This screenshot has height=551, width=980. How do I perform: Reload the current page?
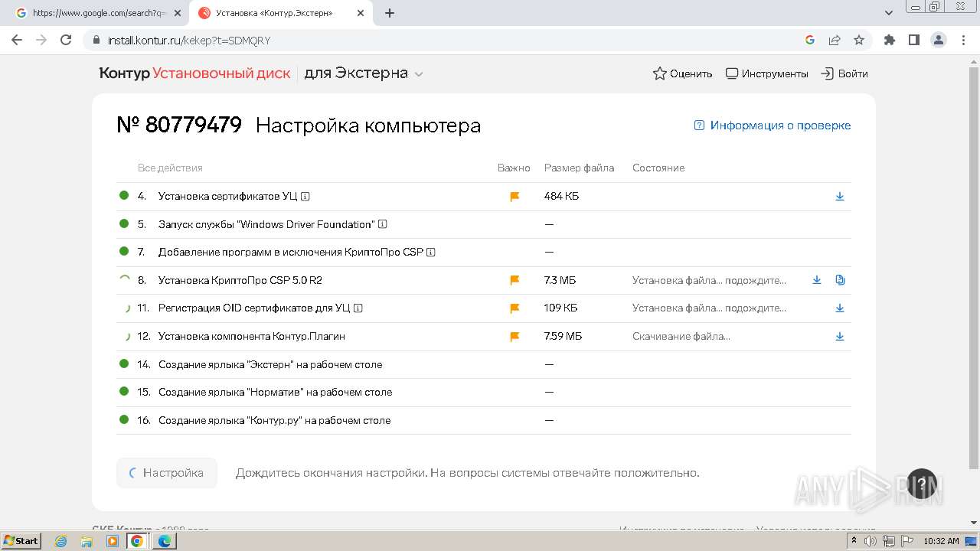66,40
